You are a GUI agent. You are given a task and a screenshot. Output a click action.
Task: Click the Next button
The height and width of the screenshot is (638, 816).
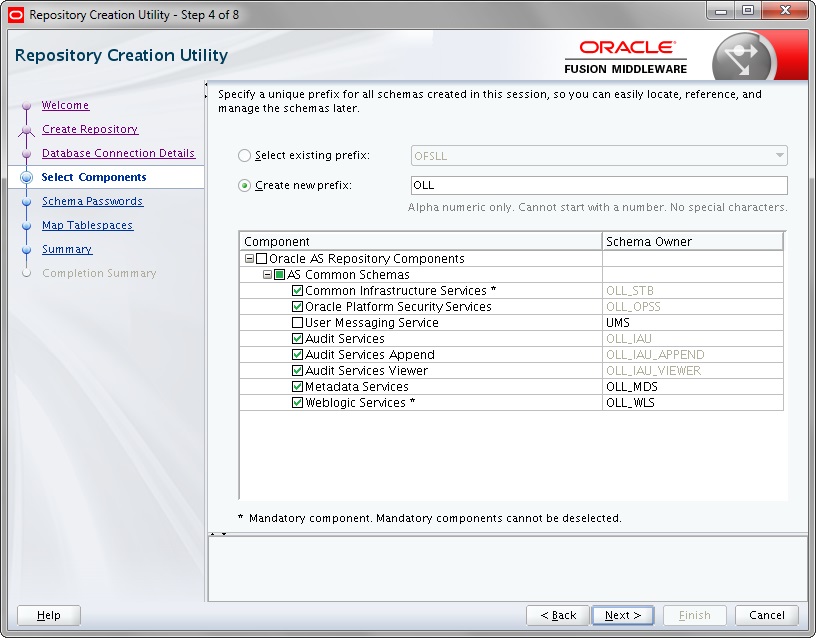(623, 615)
